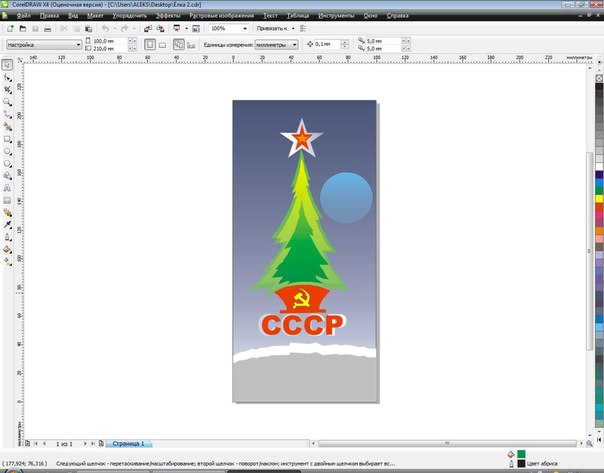Open the Welcome screen icon
Screen dimensions: 604x473
click(x=196, y=29)
